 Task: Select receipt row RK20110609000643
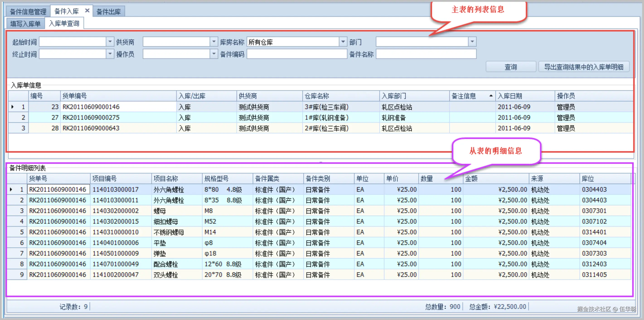pos(91,128)
